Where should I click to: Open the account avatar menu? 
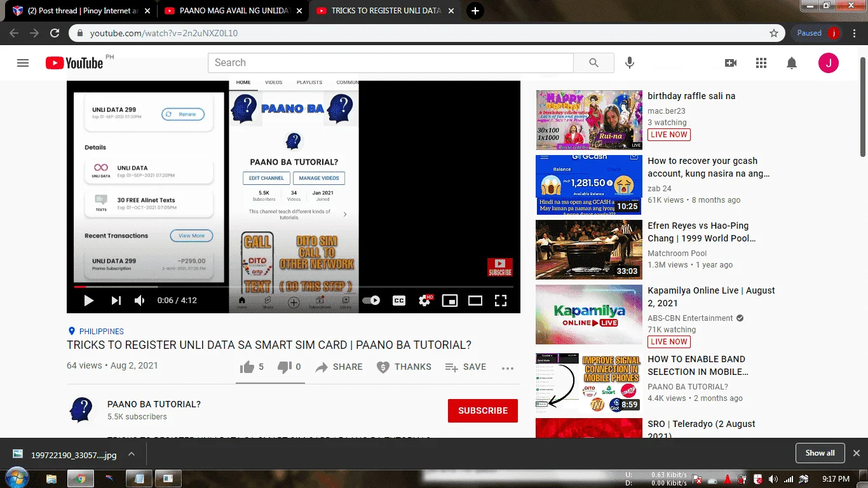tap(829, 63)
